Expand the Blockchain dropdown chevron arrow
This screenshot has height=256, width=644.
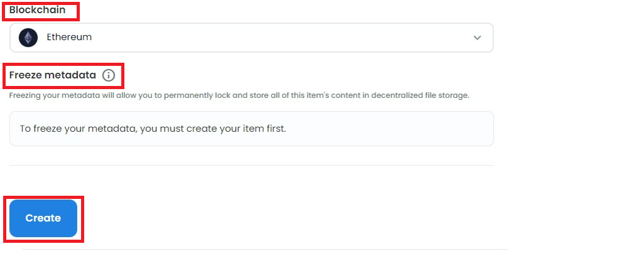(477, 38)
